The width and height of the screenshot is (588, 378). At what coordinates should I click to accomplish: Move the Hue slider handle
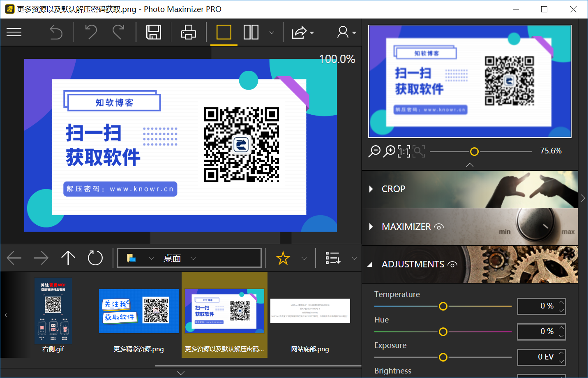point(443,332)
